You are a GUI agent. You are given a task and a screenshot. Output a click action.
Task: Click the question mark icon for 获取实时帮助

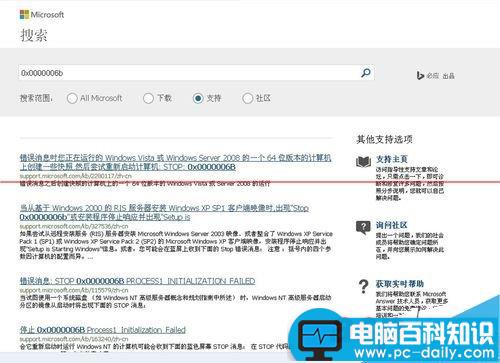363,286
